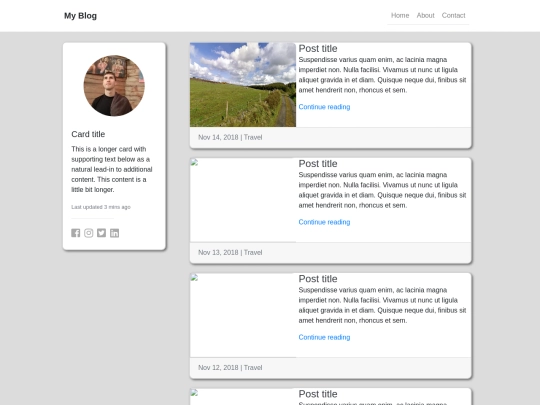Image resolution: width=540 pixels, height=405 pixels.
Task: Click the profile card description paragraph
Action: coord(112,169)
